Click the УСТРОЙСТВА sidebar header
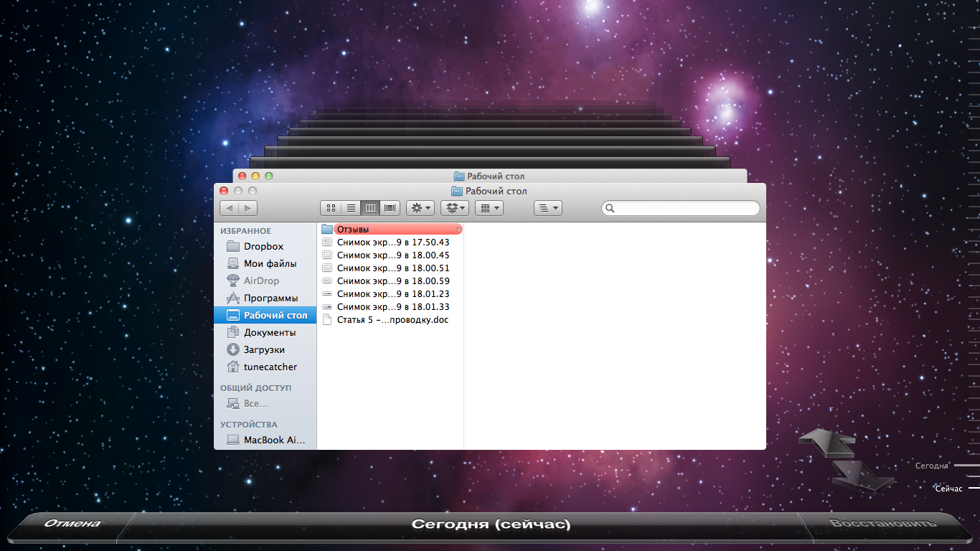The height and width of the screenshot is (551, 980). [248, 425]
